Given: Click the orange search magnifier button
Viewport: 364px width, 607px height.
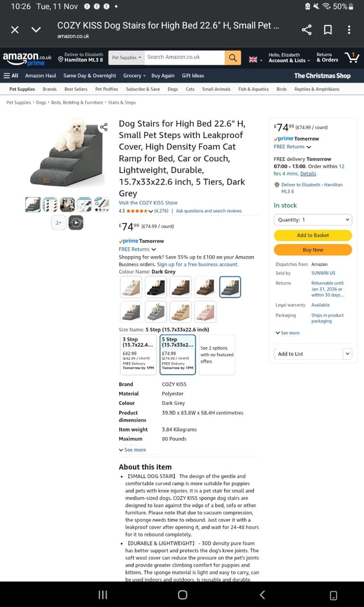Looking at the screenshot, I should [233, 57].
